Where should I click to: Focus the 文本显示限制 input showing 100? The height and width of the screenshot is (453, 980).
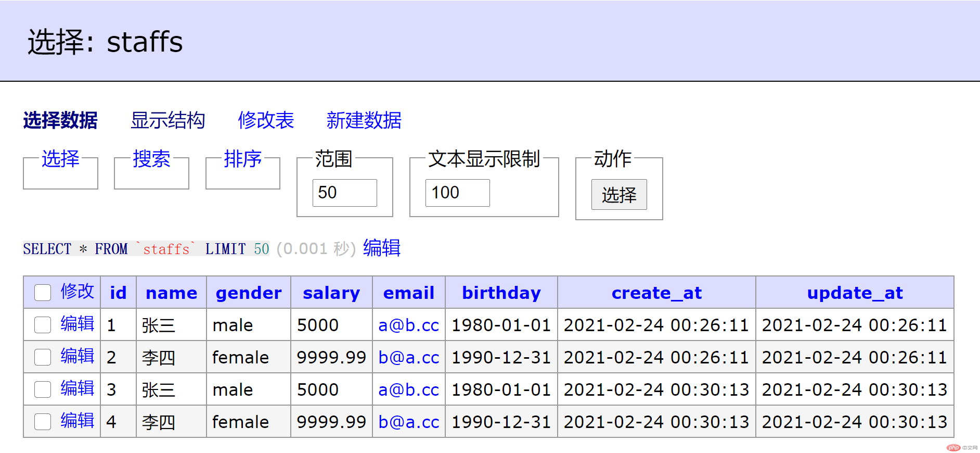pos(457,193)
